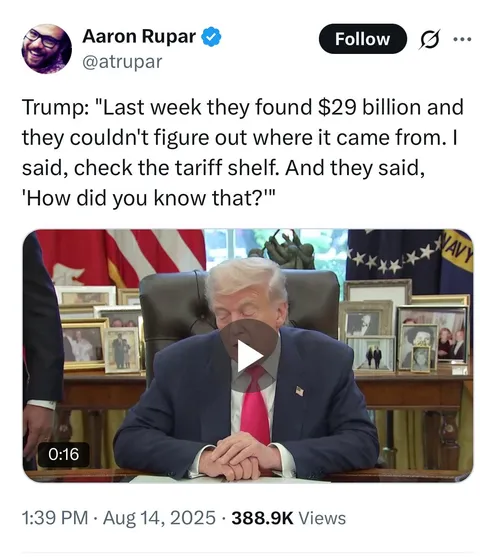Open the three-dot more options menu
480x558 pixels.
pos(463,39)
